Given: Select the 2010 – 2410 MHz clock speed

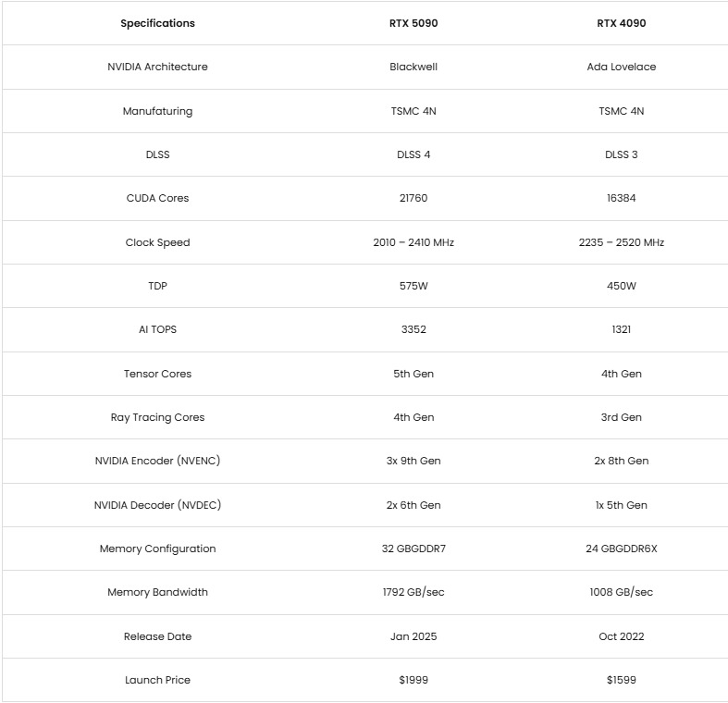Looking at the screenshot, I should click(413, 242).
